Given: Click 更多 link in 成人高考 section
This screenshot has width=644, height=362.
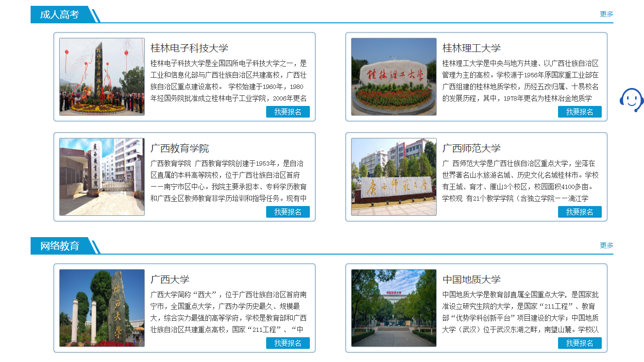Looking at the screenshot, I should coord(607,14).
